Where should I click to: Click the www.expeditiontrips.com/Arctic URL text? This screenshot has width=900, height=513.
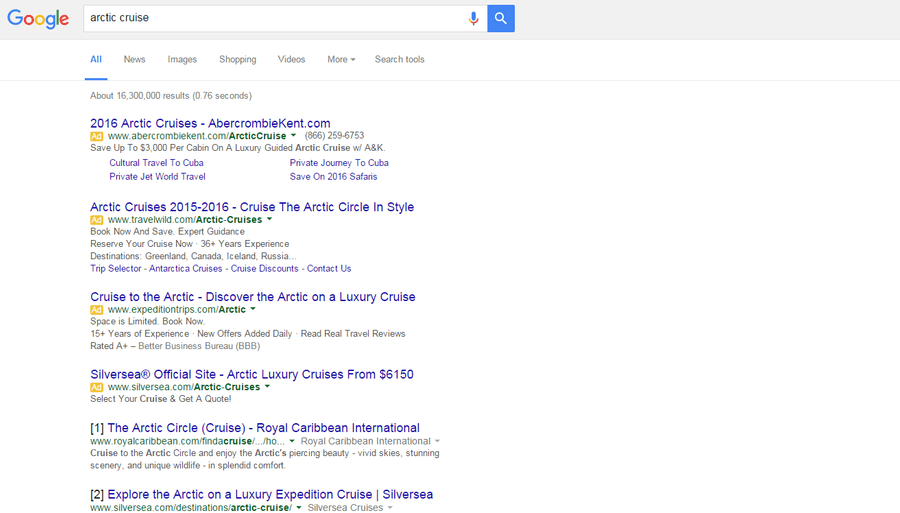pos(177,309)
